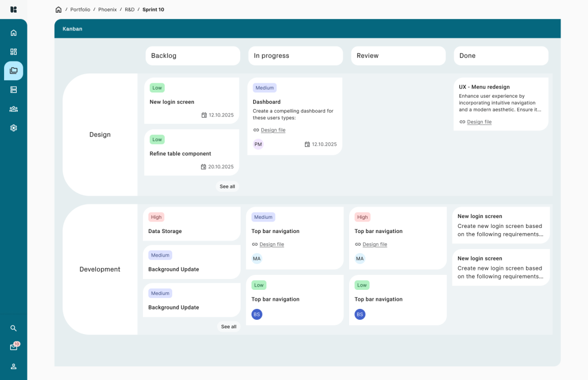This screenshot has width=588, height=380.
Task: Open the Home page from the sidebar
Action: pos(13,33)
